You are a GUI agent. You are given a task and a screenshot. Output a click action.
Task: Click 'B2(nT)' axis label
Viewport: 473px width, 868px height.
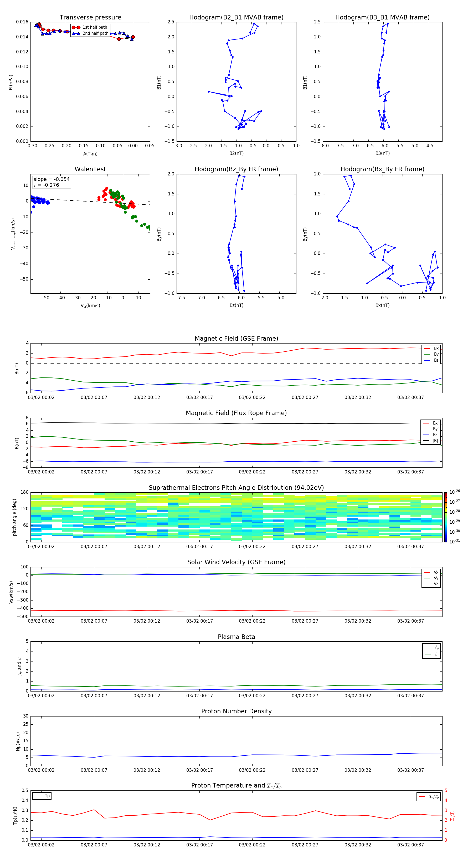(236, 153)
